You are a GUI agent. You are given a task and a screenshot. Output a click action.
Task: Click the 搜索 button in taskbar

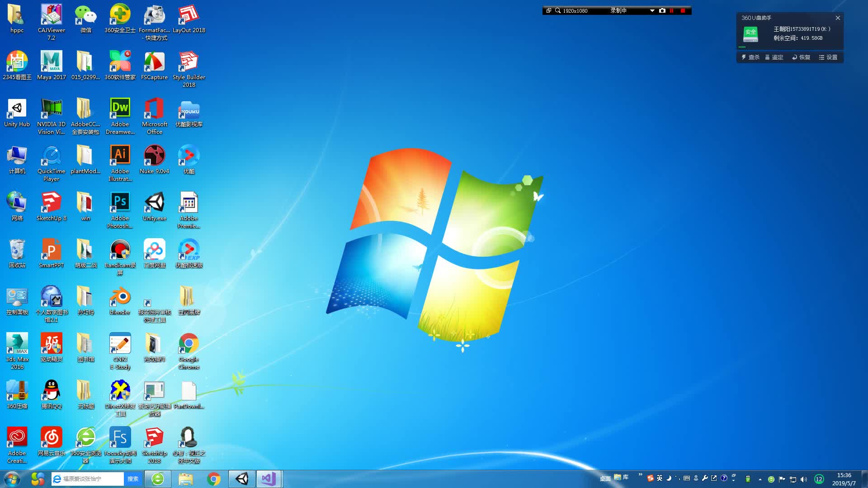(x=133, y=479)
